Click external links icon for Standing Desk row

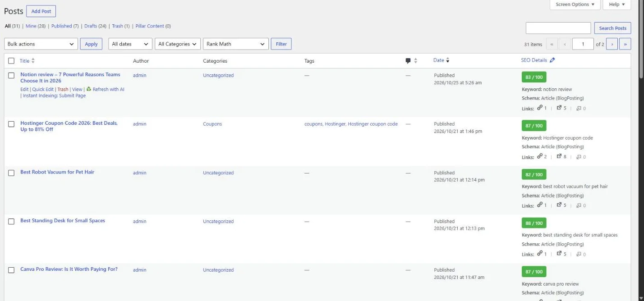point(559,254)
